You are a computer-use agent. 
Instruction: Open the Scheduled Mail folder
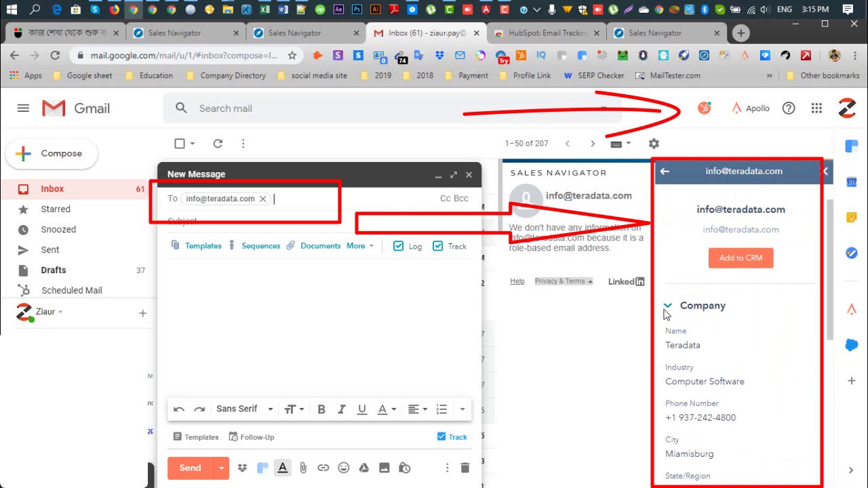pyautogui.click(x=72, y=290)
